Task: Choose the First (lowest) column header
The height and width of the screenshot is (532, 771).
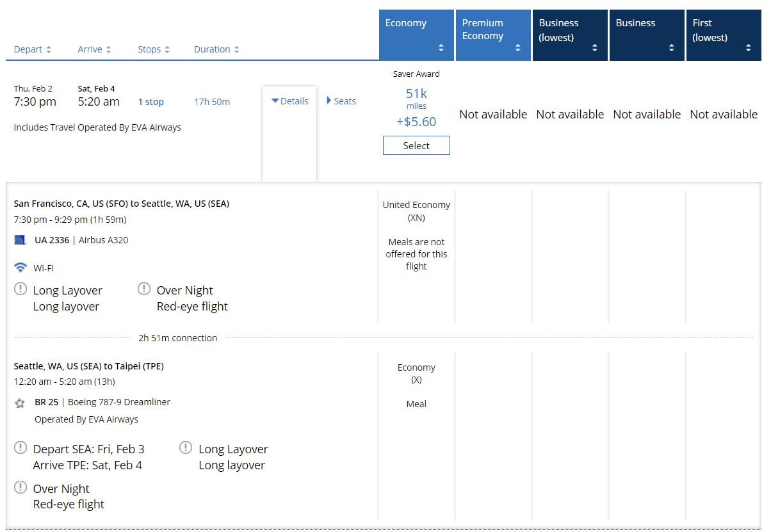Action: (x=724, y=35)
